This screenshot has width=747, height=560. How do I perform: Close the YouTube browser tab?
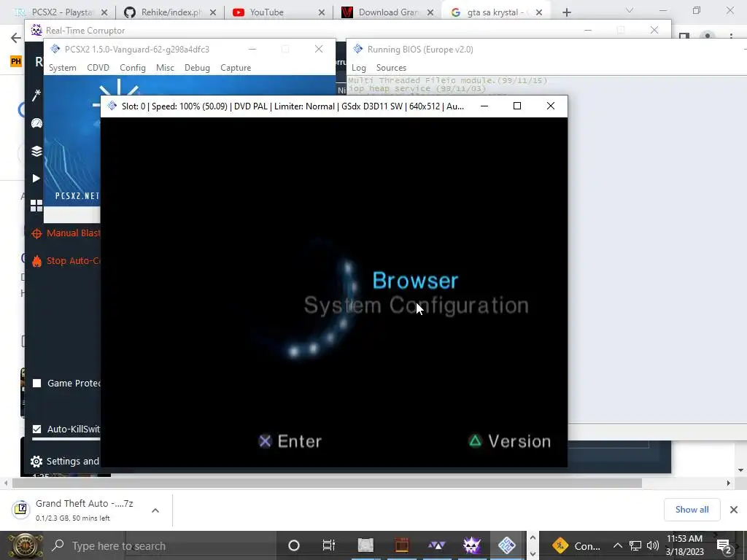click(322, 12)
